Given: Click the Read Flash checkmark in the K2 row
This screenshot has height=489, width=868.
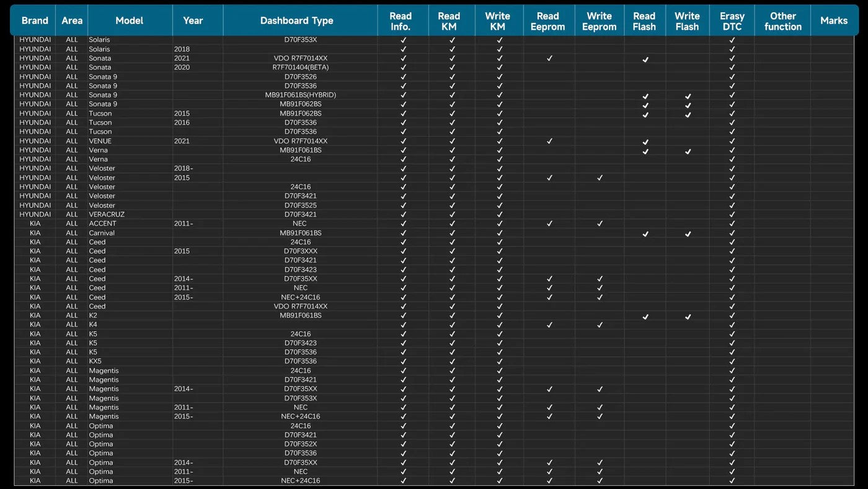Looking at the screenshot, I should [x=645, y=316].
